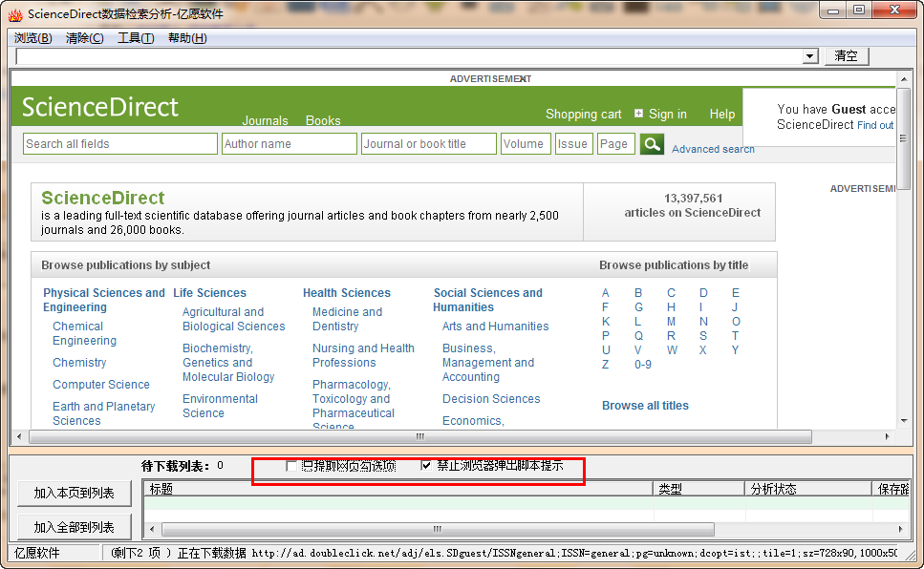Open Computer Science subject link

[101, 384]
